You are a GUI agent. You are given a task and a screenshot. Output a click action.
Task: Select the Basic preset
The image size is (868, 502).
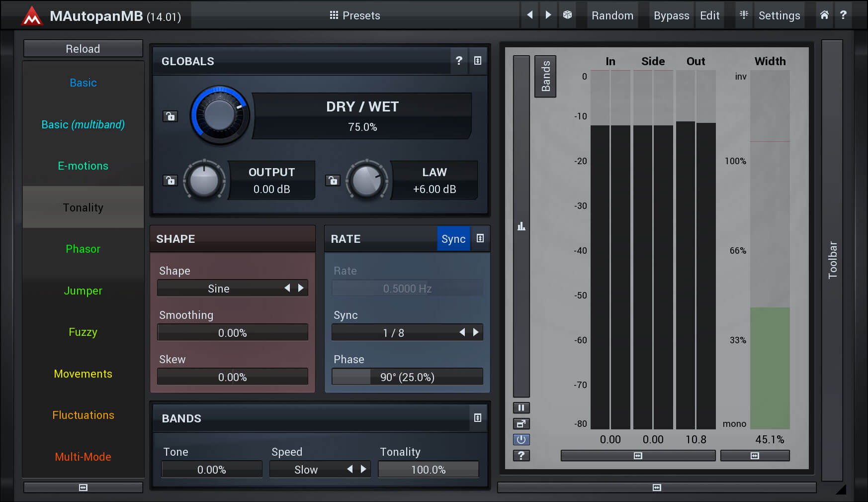coord(83,83)
